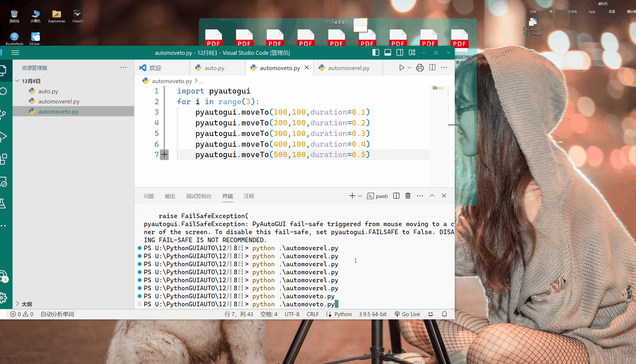Click the print icon in editor toolbar
The width and height of the screenshot is (636, 364).
point(420,68)
